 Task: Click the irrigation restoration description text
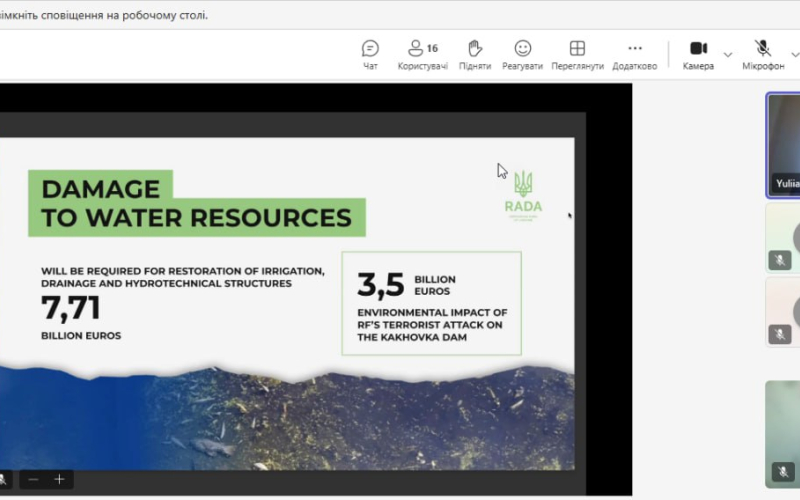pos(183,277)
